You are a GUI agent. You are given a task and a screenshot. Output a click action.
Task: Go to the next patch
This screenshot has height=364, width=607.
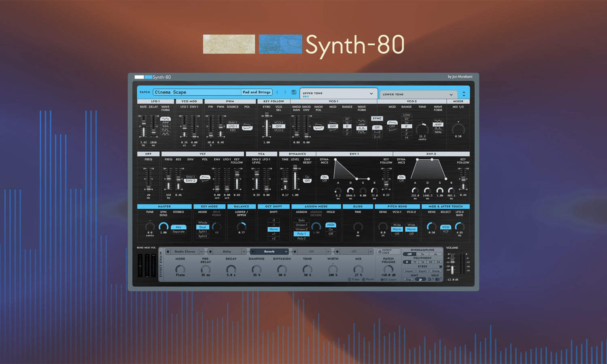(x=285, y=92)
